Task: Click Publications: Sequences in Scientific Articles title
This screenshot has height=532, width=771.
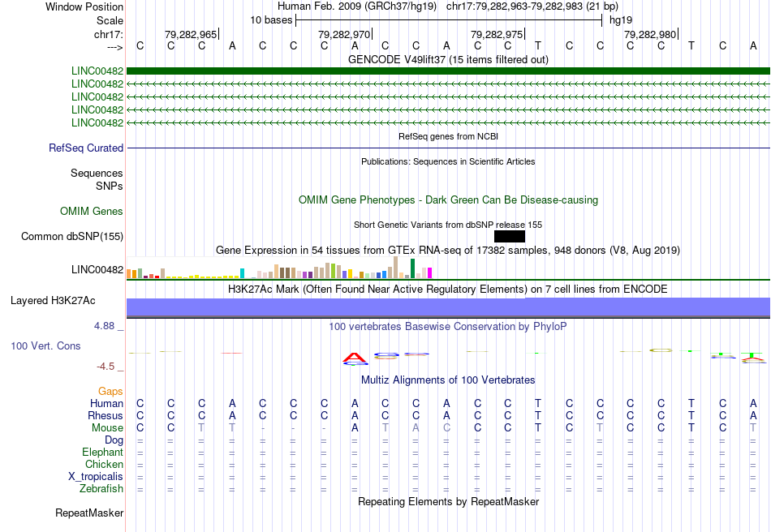Action: click(x=448, y=161)
